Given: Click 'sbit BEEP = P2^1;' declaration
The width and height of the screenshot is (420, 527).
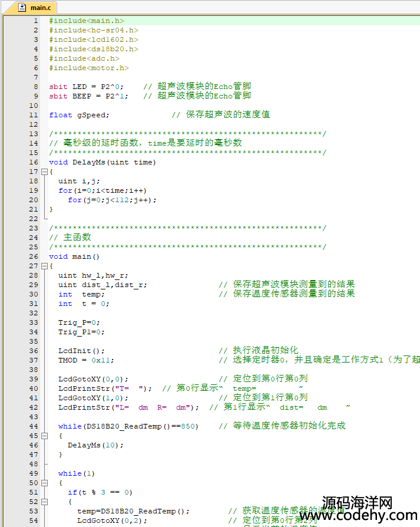Looking at the screenshot, I should [88, 96].
